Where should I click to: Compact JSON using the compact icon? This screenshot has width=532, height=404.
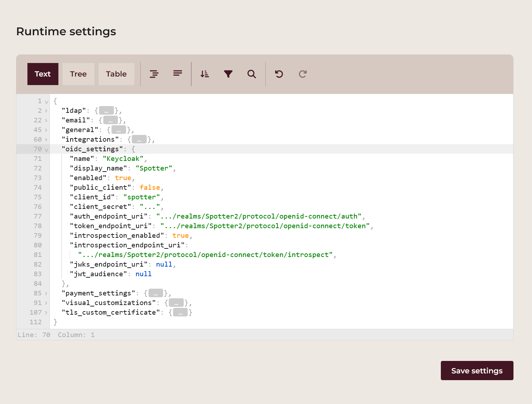pyautogui.click(x=177, y=74)
